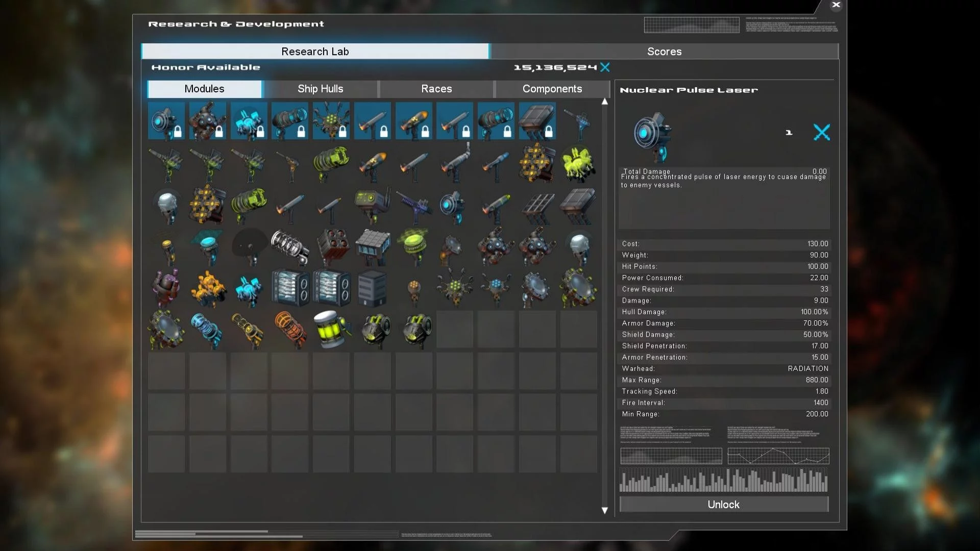Click the module list scrollbar track

605,306
